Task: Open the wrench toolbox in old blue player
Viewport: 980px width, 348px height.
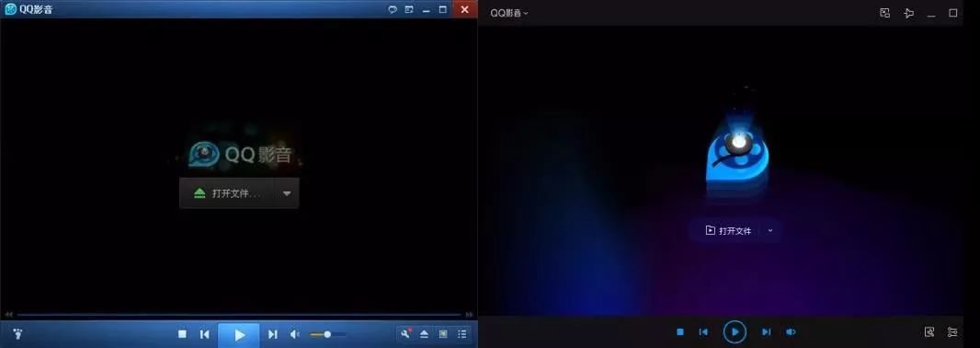Action: click(406, 333)
